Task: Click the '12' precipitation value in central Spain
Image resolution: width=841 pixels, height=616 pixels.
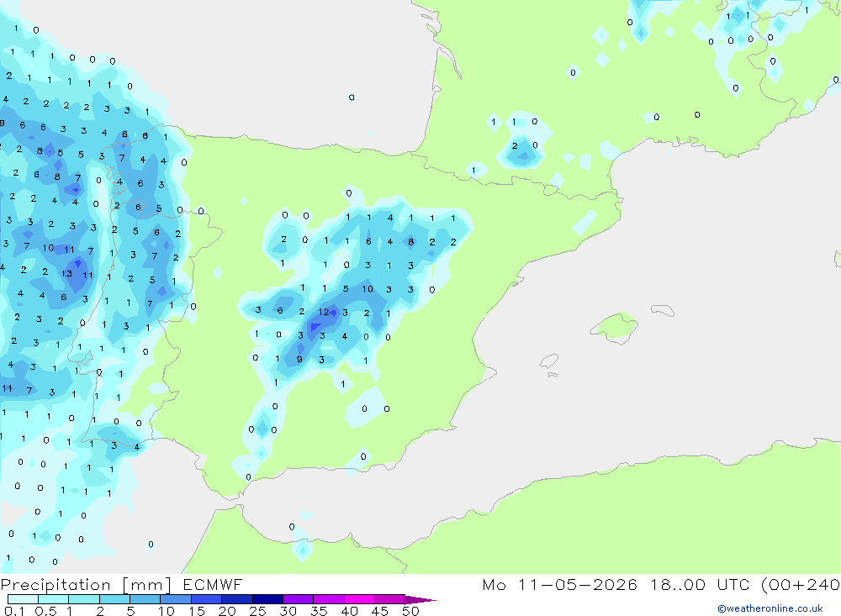Action: (324, 312)
